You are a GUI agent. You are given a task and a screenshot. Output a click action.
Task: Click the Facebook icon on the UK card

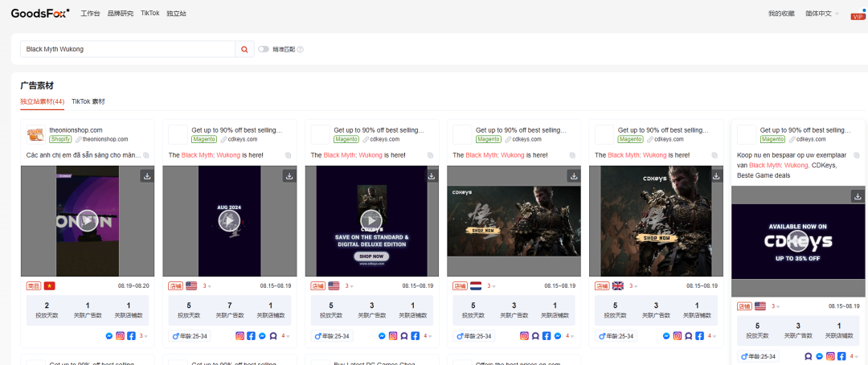coord(700,335)
